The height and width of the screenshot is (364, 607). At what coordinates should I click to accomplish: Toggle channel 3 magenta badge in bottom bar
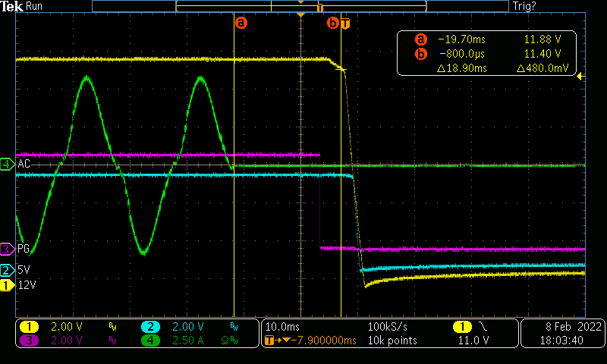coord(29,340)
